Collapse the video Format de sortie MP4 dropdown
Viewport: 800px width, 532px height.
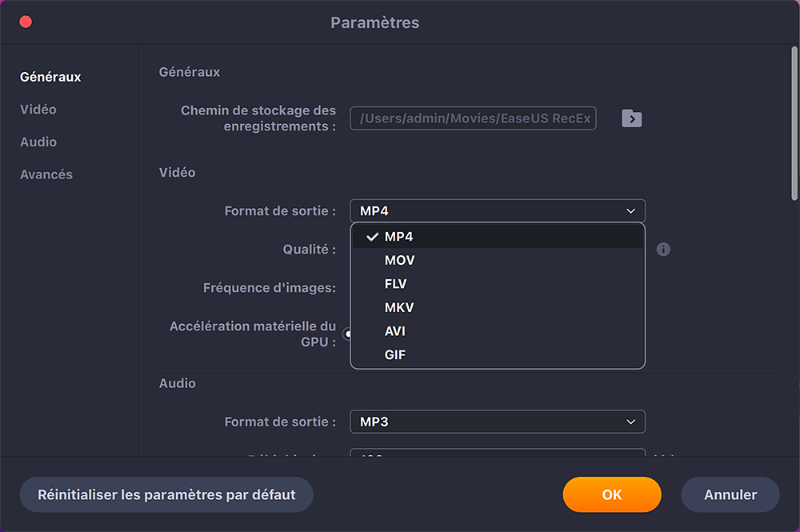coord(498,210)
